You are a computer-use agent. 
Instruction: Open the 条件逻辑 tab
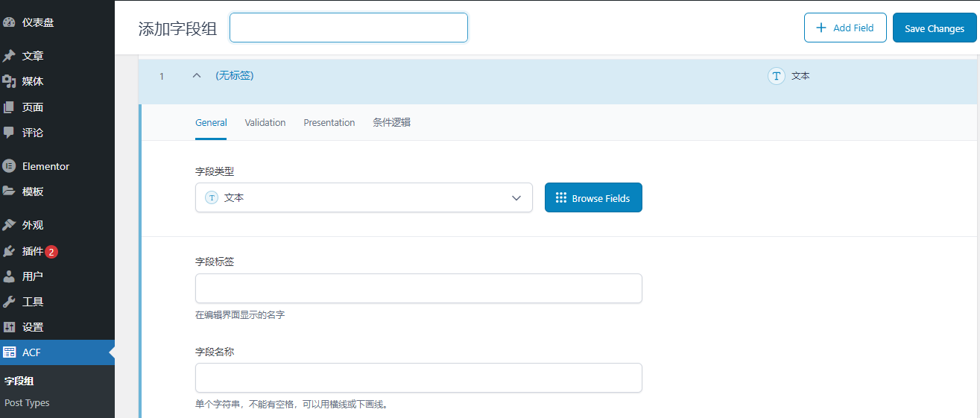[391, 122]
